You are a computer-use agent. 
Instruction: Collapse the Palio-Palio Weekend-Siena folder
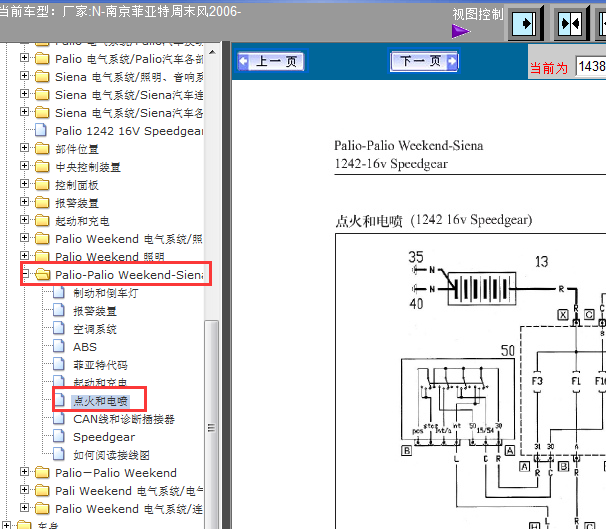24,274
